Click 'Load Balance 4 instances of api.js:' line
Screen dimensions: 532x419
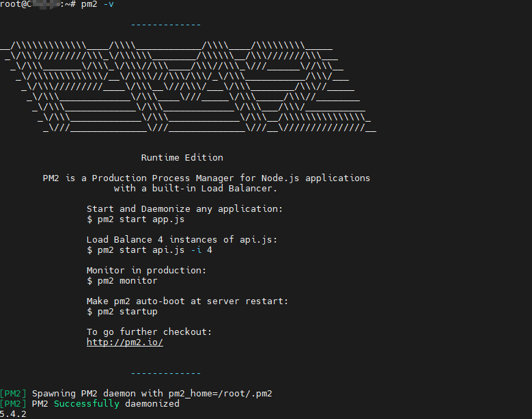pos(182,240)
